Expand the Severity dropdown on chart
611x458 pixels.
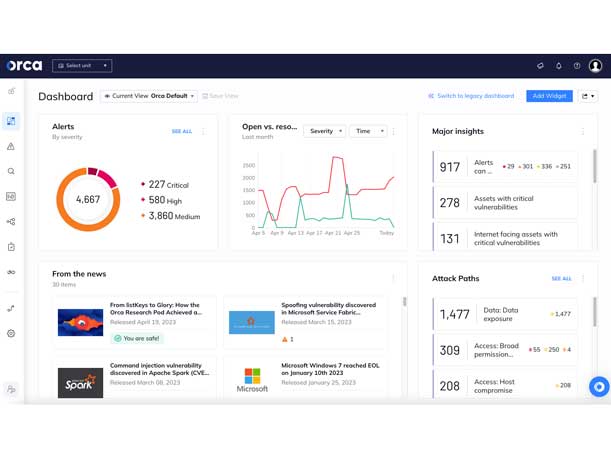(325, 131)
